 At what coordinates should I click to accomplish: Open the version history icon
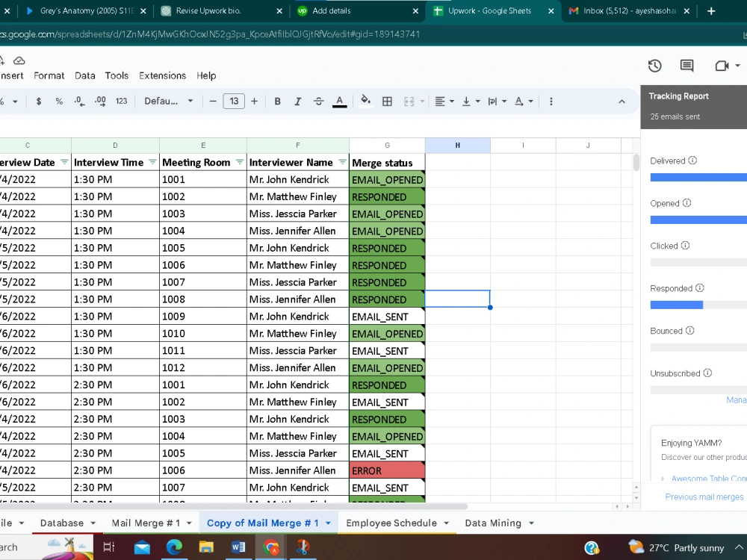[654, 66]
